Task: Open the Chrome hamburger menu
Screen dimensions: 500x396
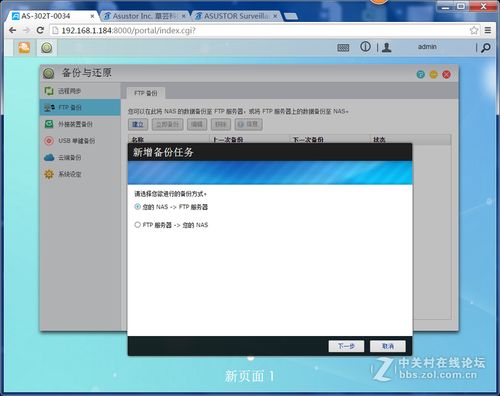Action: coord(488,30)
